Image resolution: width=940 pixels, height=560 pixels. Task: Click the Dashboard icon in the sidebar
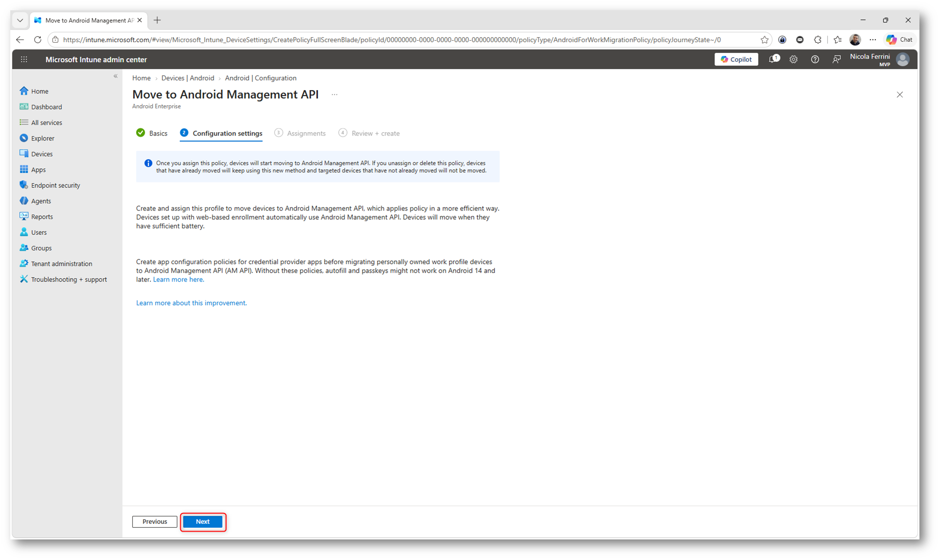pyautogui.click(x=24, y=107)
